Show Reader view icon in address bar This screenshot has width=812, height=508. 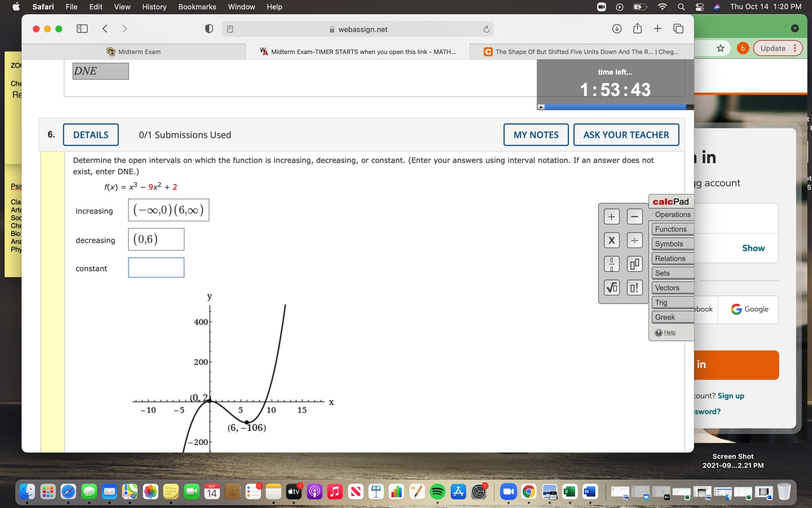pos(230,29)
